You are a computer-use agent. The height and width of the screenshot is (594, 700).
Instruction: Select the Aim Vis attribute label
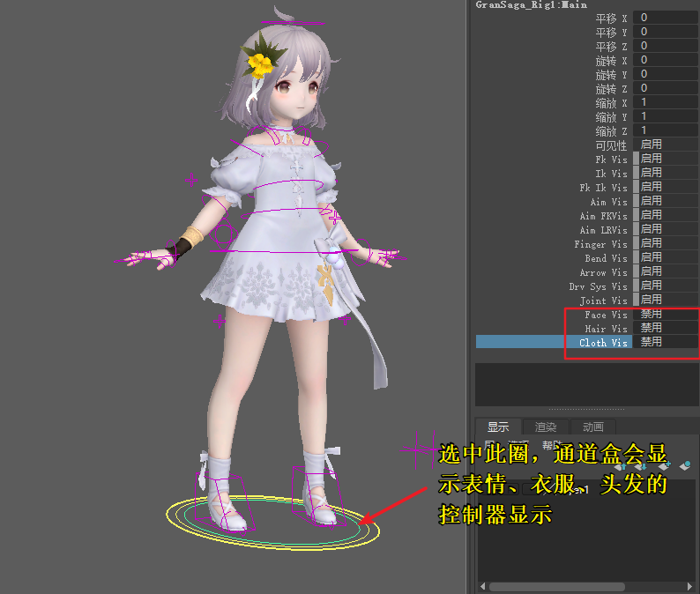pyautogui.click(x=609, y=202)
